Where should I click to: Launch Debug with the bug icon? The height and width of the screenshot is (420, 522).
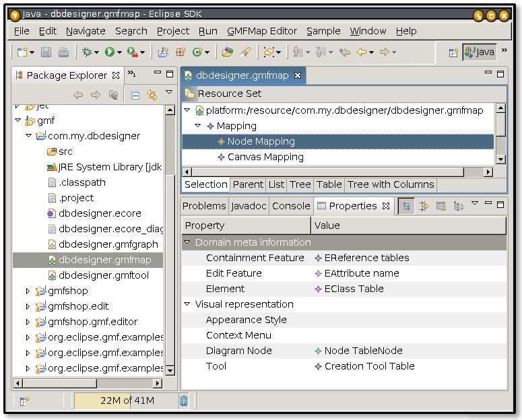[x=87, y=52]
